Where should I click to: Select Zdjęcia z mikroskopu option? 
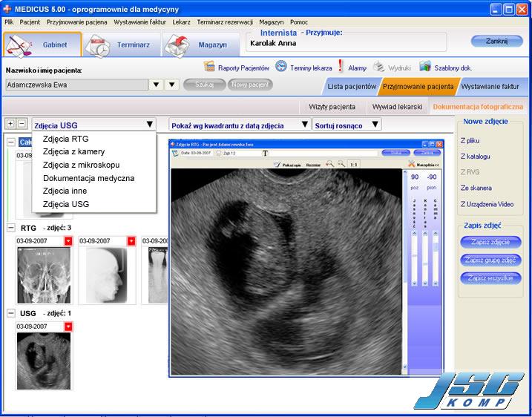81,165
